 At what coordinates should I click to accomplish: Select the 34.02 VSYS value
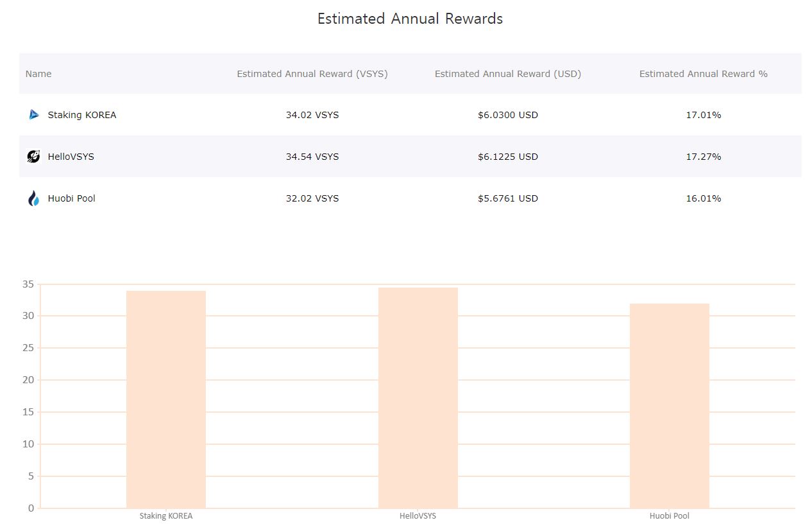(312, 115)
